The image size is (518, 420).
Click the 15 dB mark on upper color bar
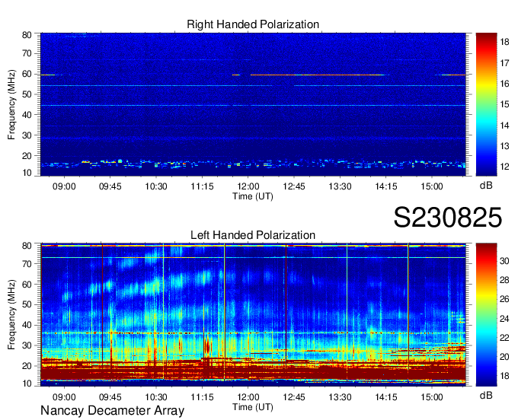tap(504, 104)
